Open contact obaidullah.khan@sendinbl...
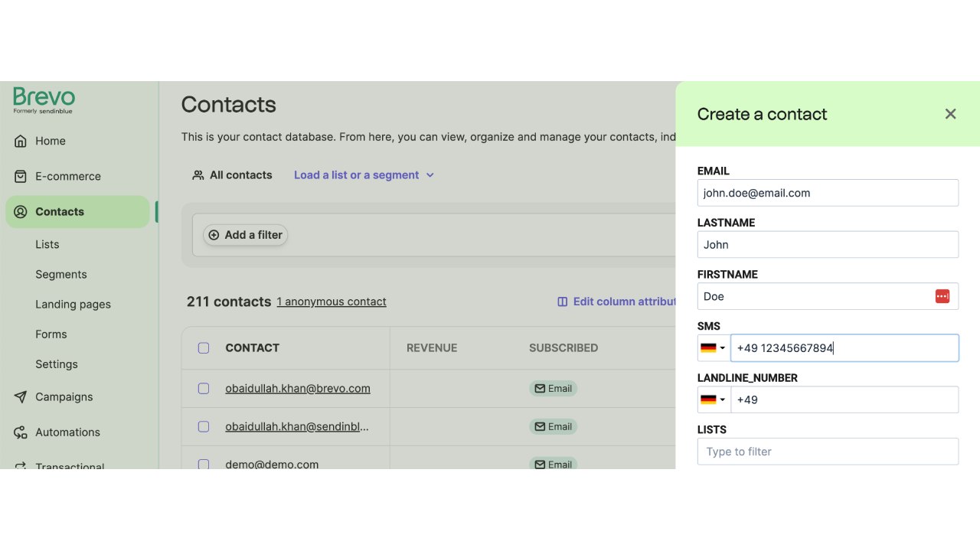Screen dimensions: 980x551 pos(297,427)
